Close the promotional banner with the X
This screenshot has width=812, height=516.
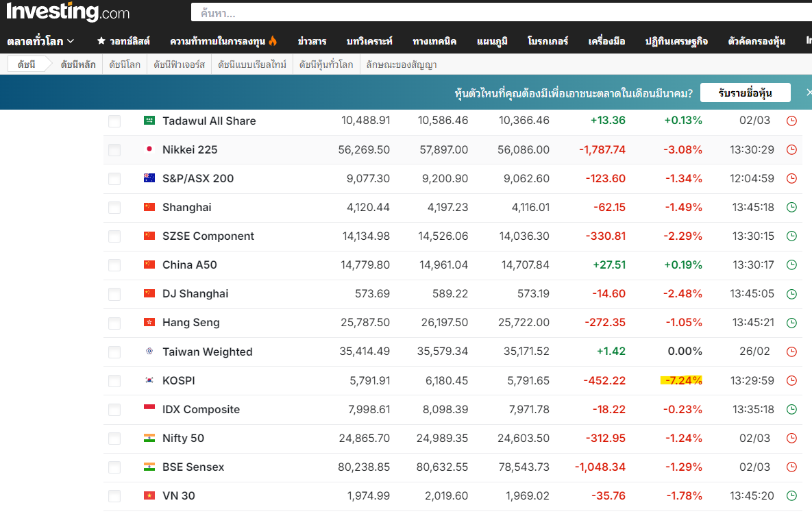[x=809, y=93]
